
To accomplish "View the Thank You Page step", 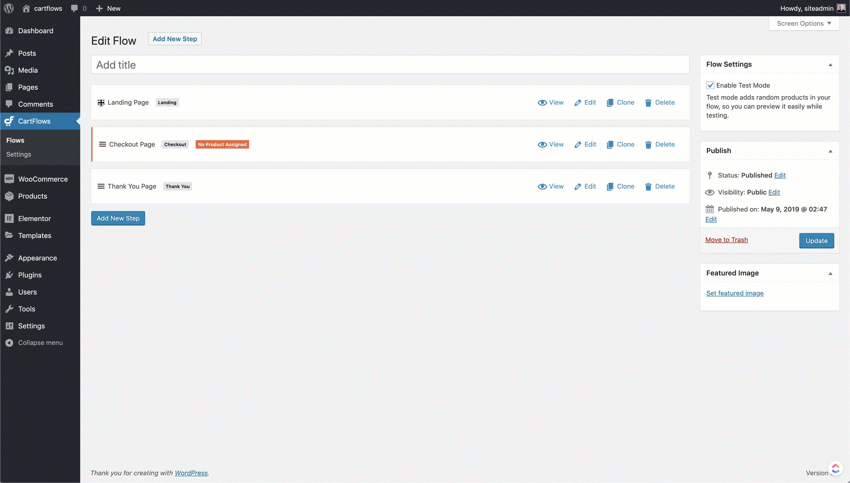I will click(x=550, y=186).
